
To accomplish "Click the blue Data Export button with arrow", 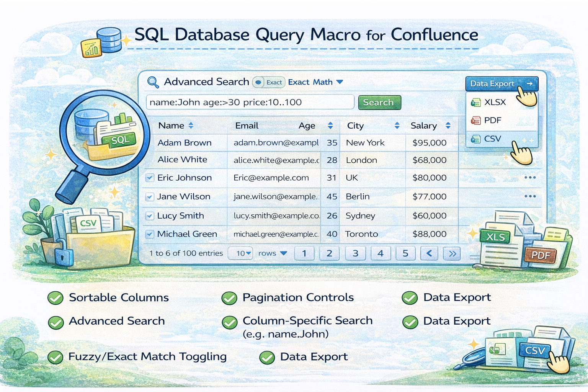I will click(x=502, y=83).
